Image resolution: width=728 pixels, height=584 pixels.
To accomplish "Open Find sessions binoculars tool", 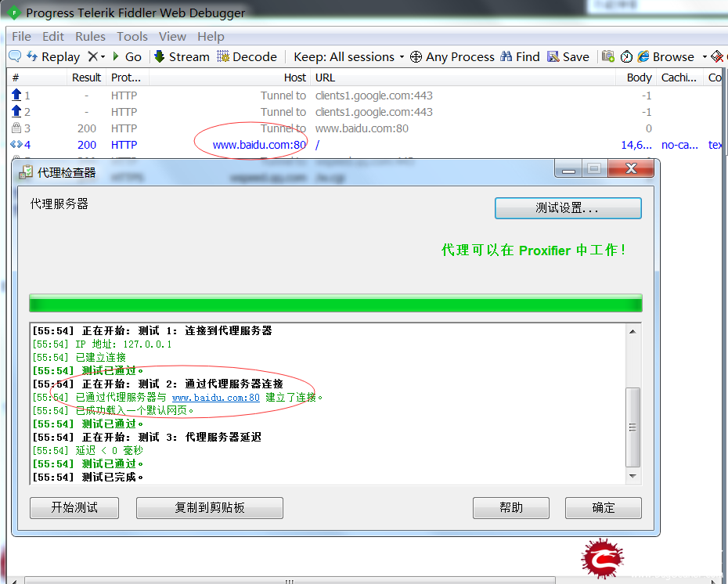I will (520, 56).
